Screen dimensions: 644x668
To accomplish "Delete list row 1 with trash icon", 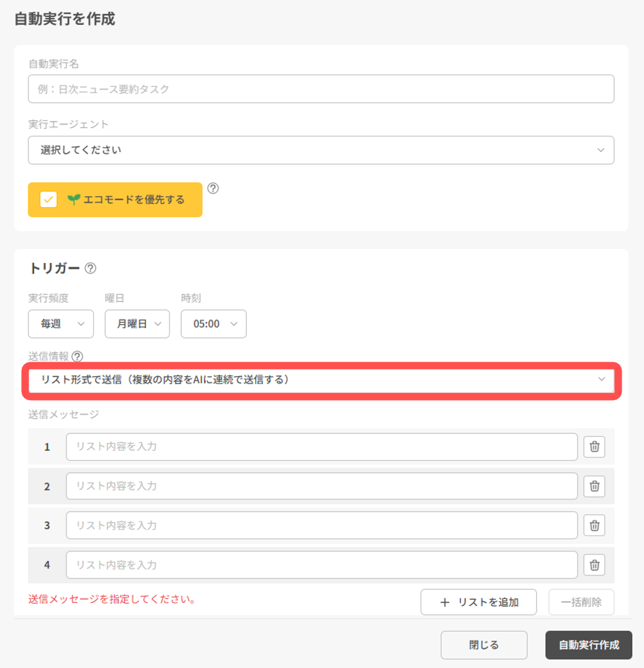I will [x=594, y=447].
